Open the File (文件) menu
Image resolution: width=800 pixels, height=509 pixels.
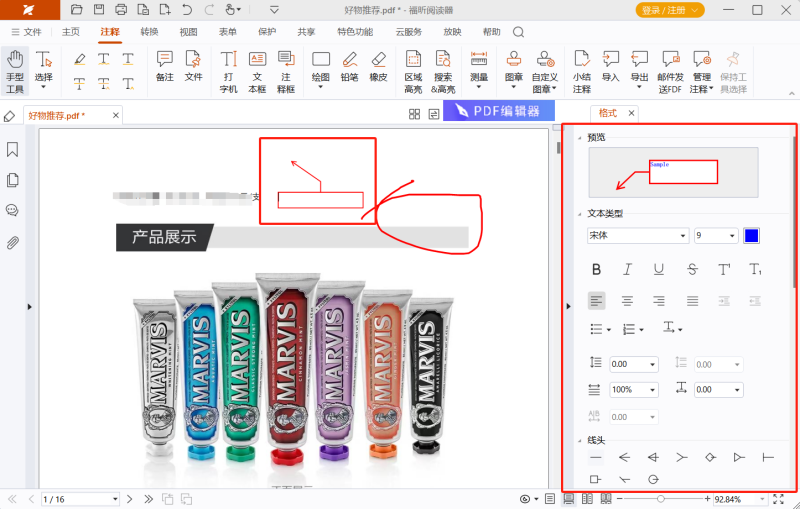click(x=27, y=32)
